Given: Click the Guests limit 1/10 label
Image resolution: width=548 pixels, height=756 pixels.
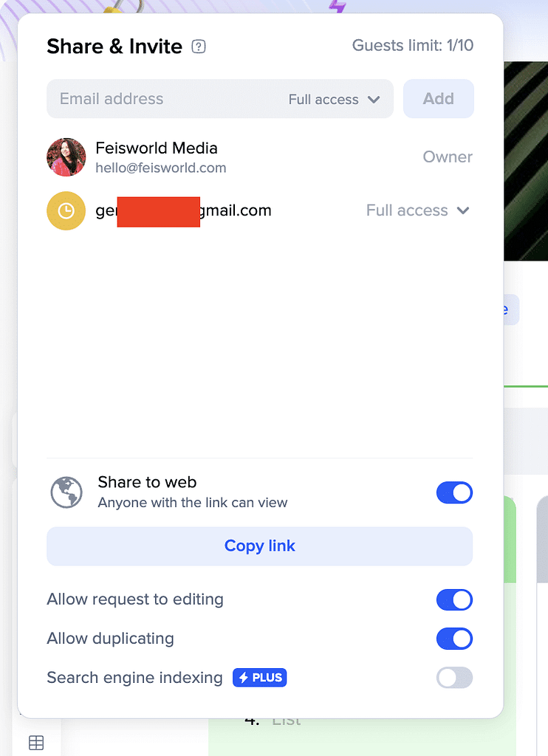Looking at the screenshot, I should coord(412,45).
